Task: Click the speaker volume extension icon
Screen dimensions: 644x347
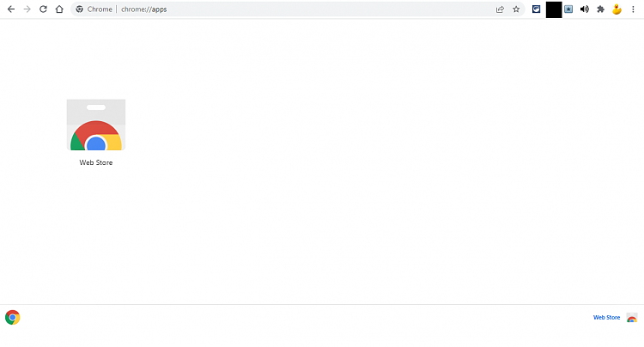Action: tap(585, 9)
